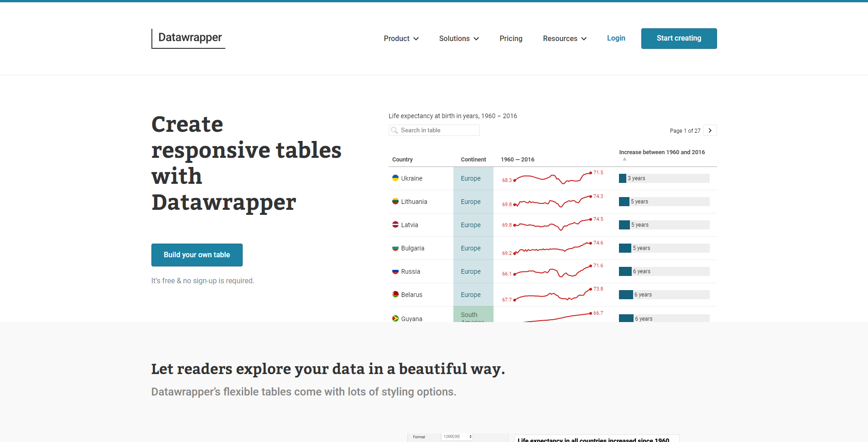Expand the Solutions dropdown
Screen dimensions: 868x442
coord(459,39)
